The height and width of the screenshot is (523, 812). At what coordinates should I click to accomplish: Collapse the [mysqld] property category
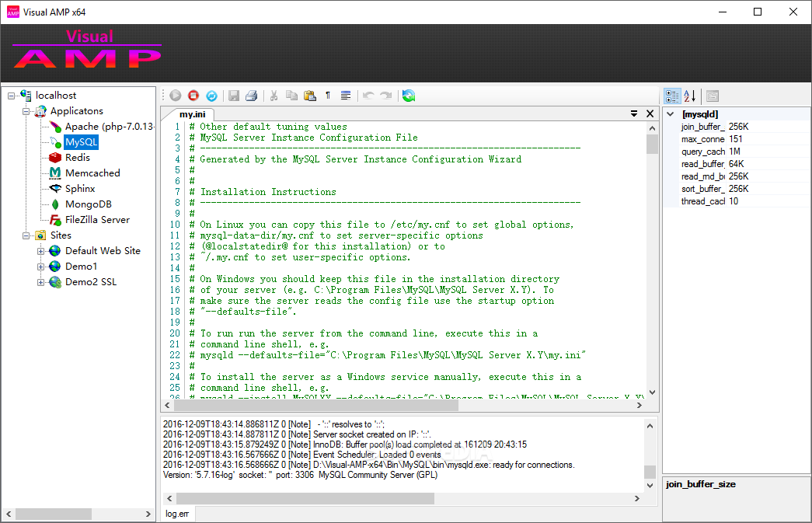click(671, 114)
